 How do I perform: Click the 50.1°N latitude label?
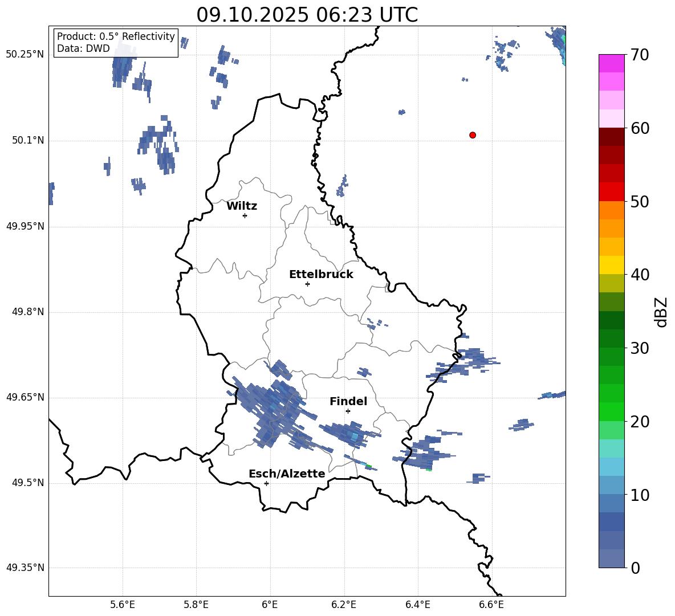(x=27, y=141)
